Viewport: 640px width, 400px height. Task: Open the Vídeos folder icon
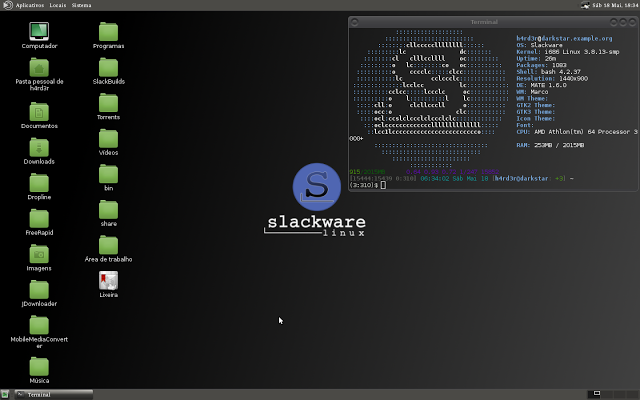[x=109, y=138]
